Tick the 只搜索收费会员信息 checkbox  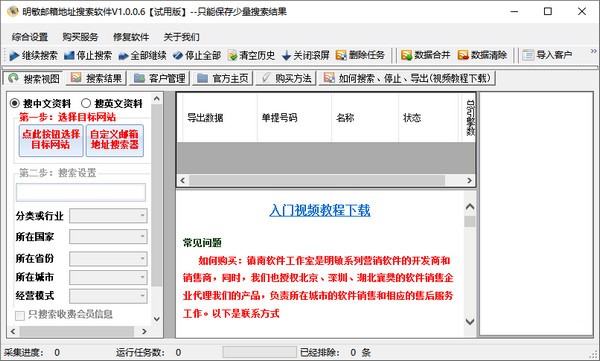pos(20,315)
